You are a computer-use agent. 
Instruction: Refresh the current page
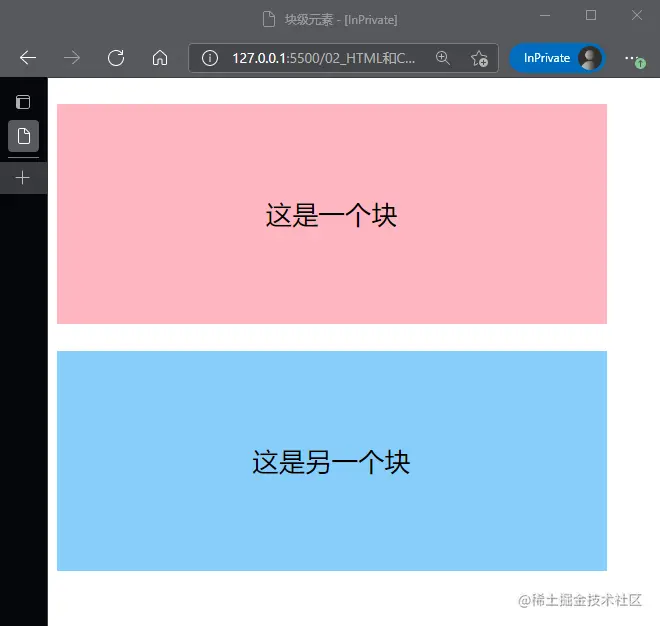click(116, 58)
